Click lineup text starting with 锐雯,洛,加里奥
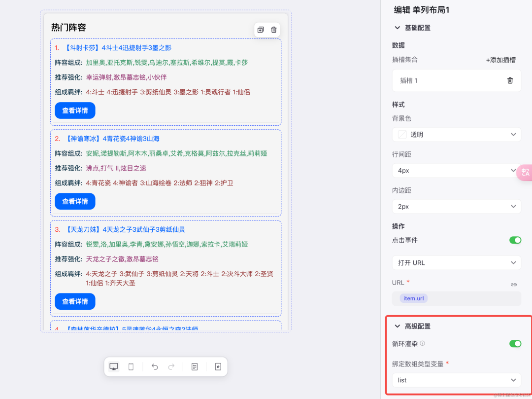This screenshot has height=399, width=532. tap(167, 245)
